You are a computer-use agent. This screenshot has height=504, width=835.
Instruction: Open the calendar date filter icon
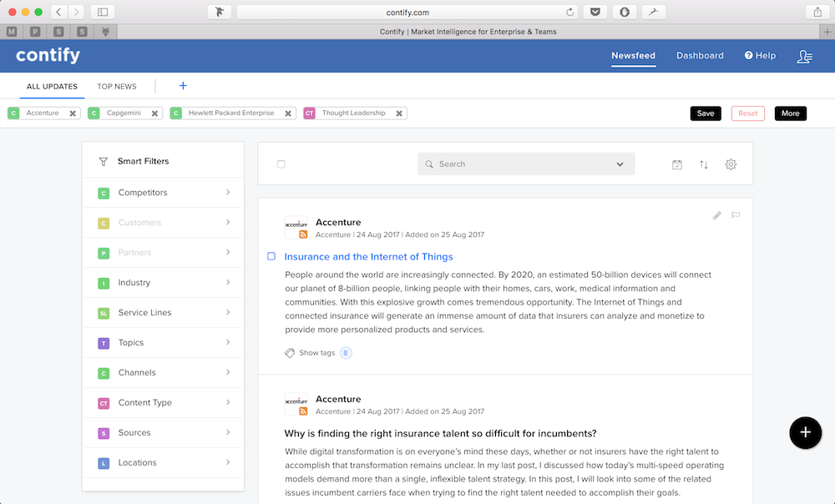pyautogui.click(x=677, y=164)
